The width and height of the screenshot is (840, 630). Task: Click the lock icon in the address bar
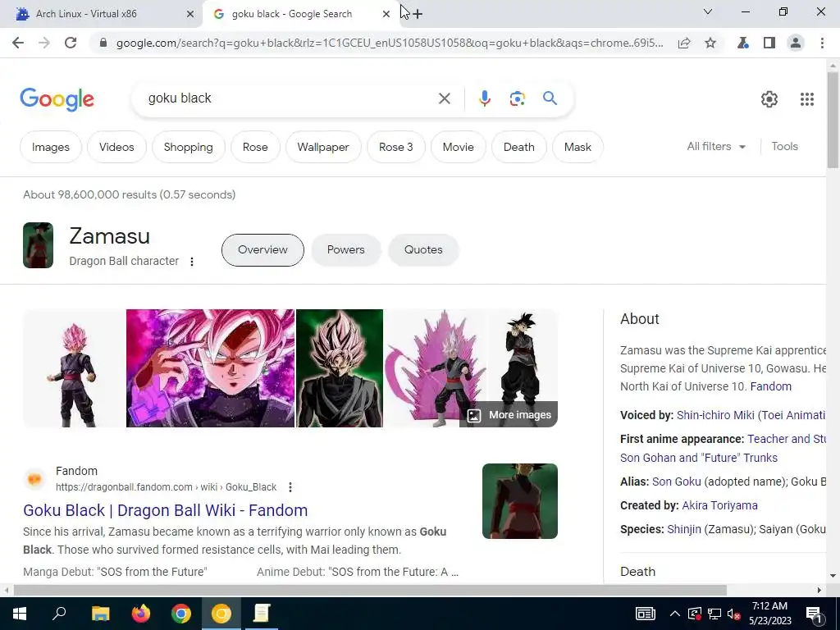103,43
